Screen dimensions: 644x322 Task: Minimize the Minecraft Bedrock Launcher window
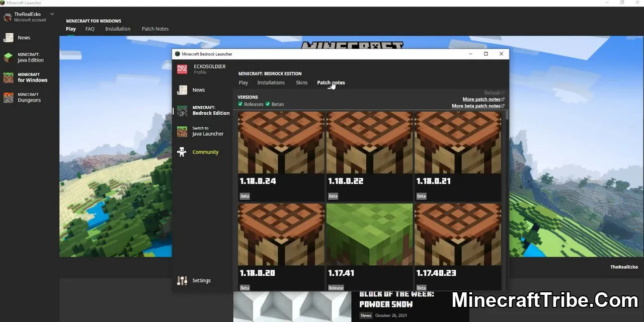[470, 54]
